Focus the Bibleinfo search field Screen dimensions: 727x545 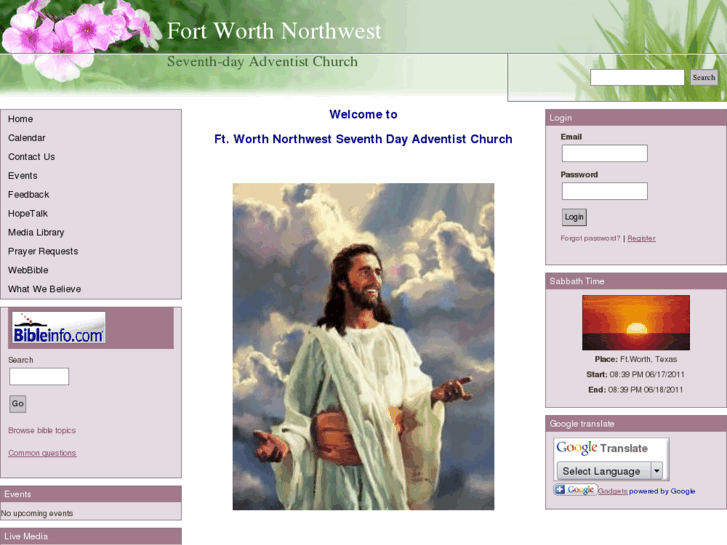[39, 376]
